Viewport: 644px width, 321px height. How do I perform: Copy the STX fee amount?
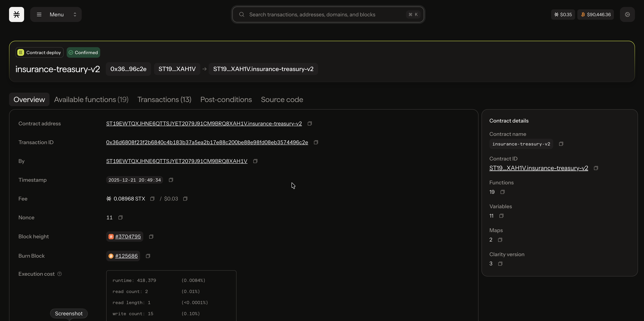click(x=152, y=199)
